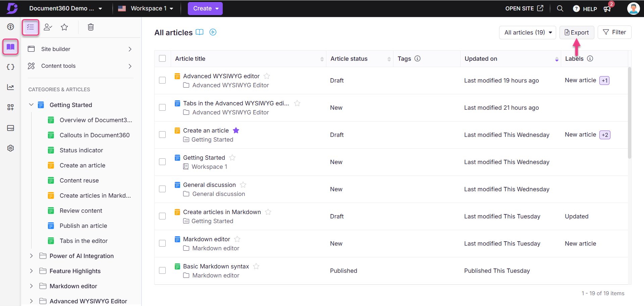Open the Analytics chart icon
The image size is (644, 306).
(x=10, y=87)
